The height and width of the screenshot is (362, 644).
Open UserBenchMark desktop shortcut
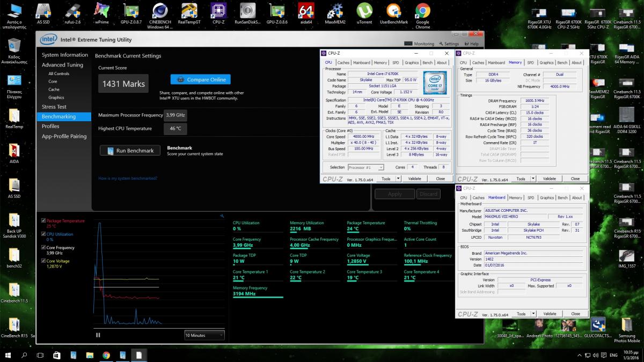pos(393,13)
